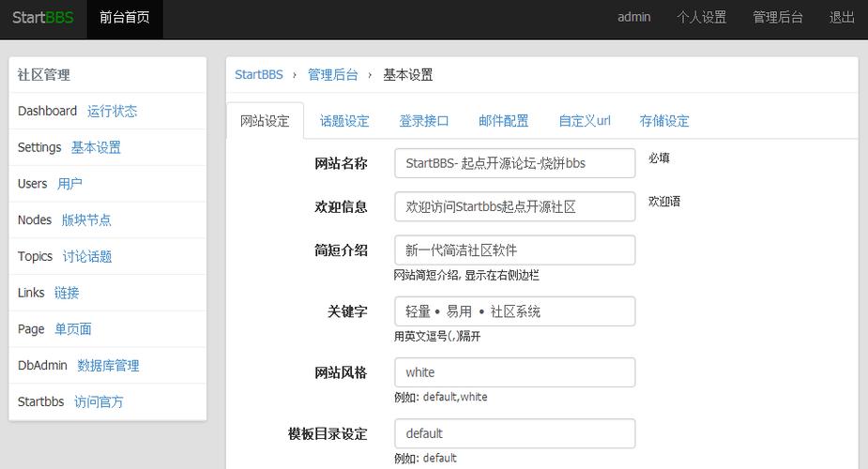Viewport: 868px width, 469px height.
Task: Click the 欢迎语 hint text
Action: pyautogui.click(x=664, y=202)
